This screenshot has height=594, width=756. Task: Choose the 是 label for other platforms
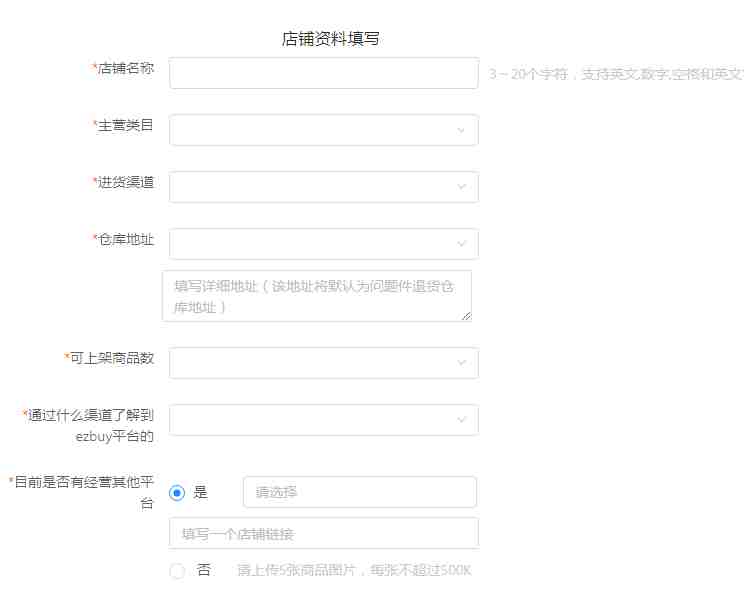tap(200, 492)
